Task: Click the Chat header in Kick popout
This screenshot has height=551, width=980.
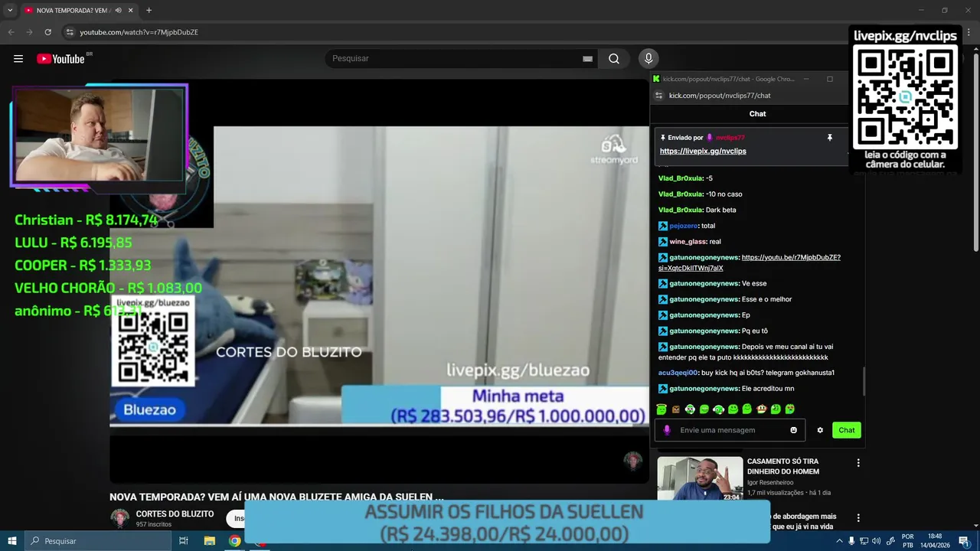Action: pyautogui.click(x=757, y=114)
